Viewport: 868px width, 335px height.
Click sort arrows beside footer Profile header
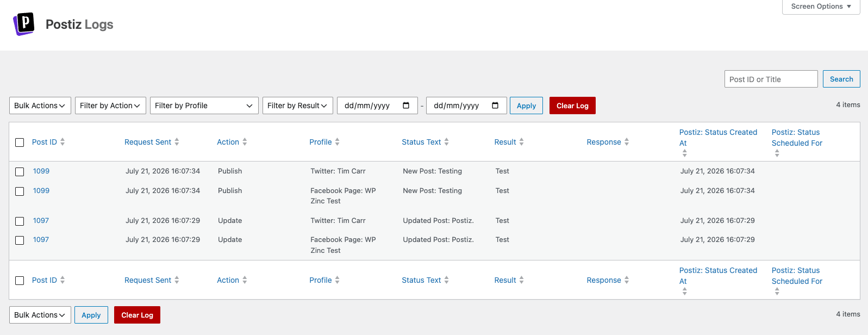tap(337, 280)
